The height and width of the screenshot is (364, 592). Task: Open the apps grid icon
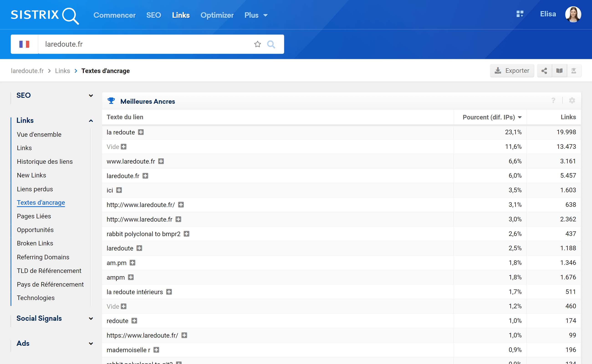click(x=520, y=14)
